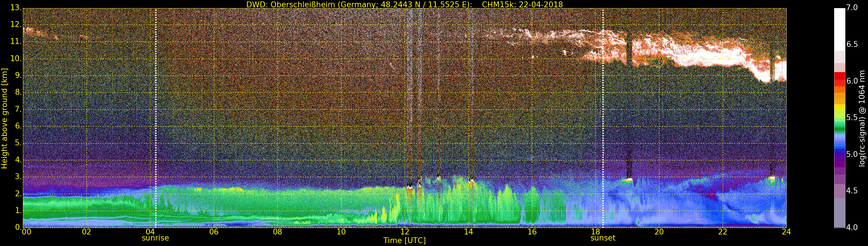
Task: Click the plot title 'DWD: Oberschleißheim' text
Action: pos(290,5)
